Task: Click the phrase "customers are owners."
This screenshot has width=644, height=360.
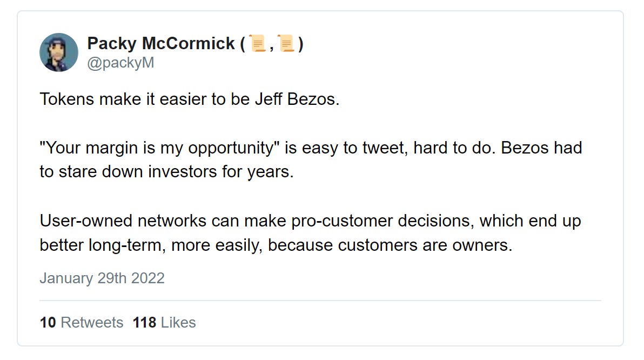Action: pyautogui.click(x=425, y=245)
